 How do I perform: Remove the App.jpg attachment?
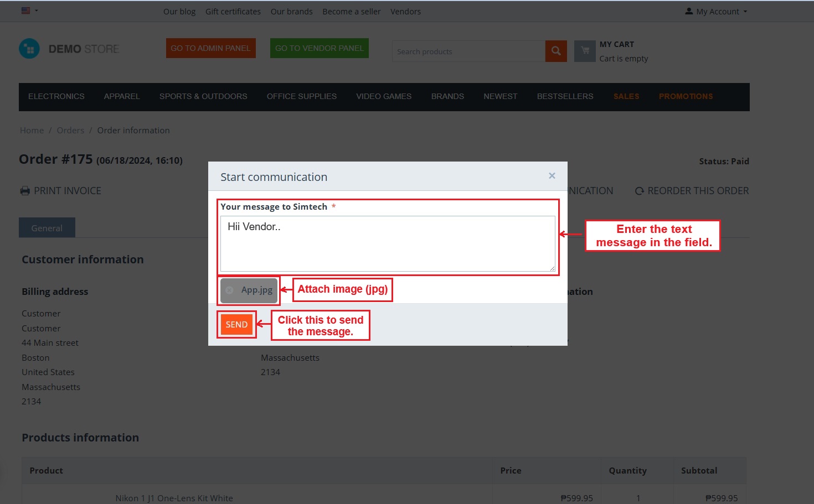click(x=230, y=290)
